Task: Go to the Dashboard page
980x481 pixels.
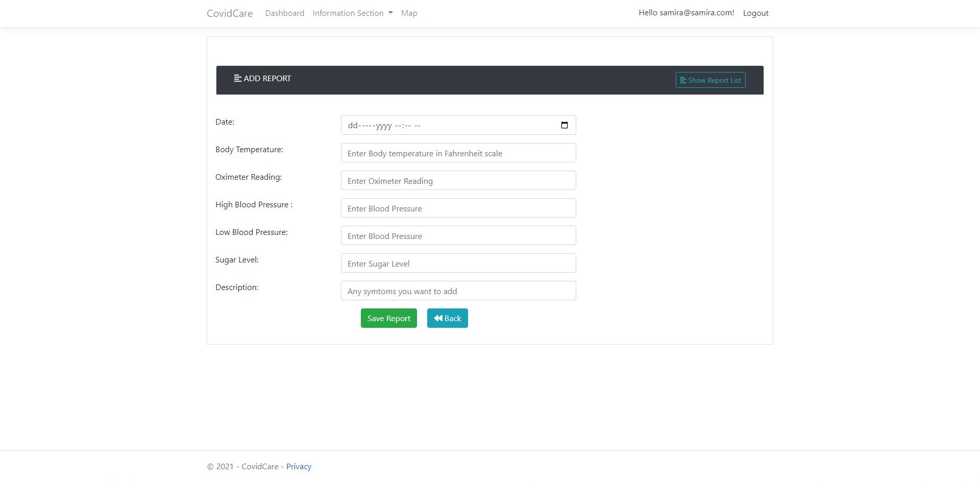Action: [x=284, y=13]
